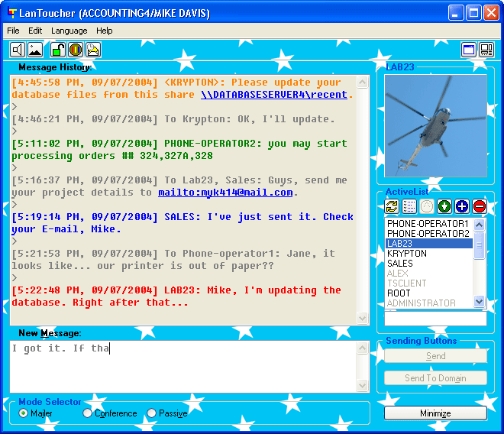Viewport: 504px width, 434px height.
Task: Open the mailto:myk414@mail.com link
Action: coord(225,193)
